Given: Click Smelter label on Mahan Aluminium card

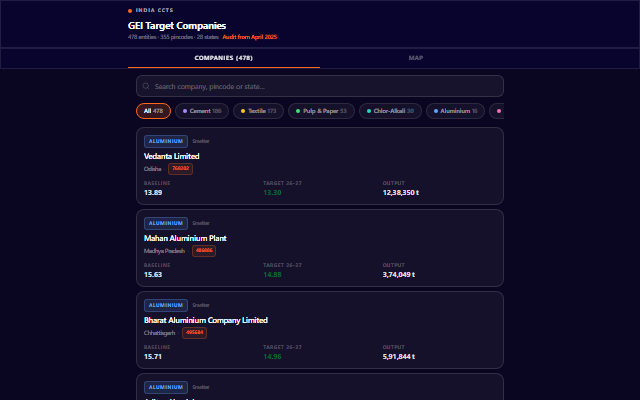Looking at the screenshot, I should click(x=201, y=223).
